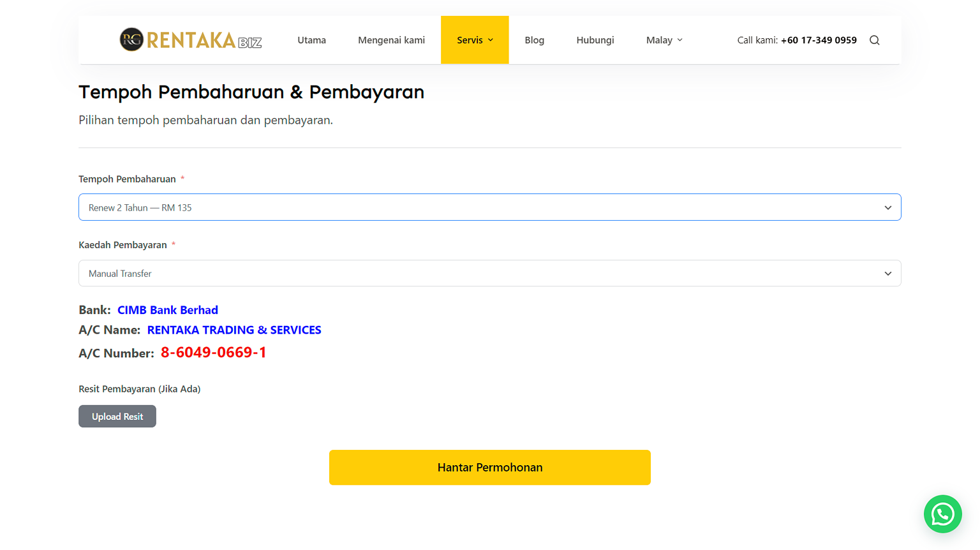
Task: Open the WhatsApp chat bubble
Action: [942, 514]
